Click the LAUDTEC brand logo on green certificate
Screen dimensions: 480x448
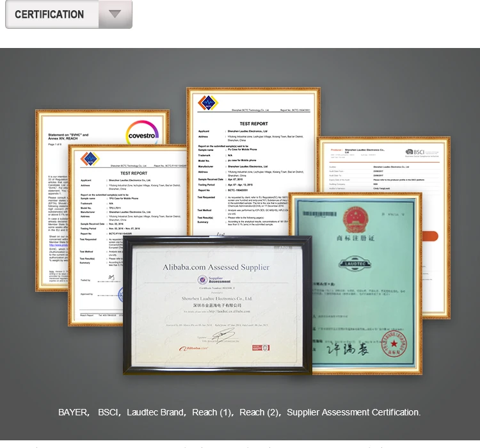tap(355, 263)
